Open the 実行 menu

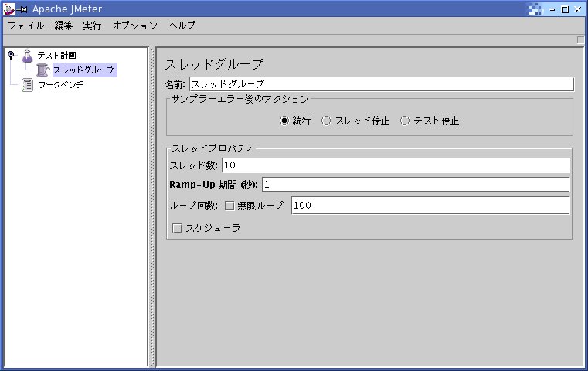point(92,26)
